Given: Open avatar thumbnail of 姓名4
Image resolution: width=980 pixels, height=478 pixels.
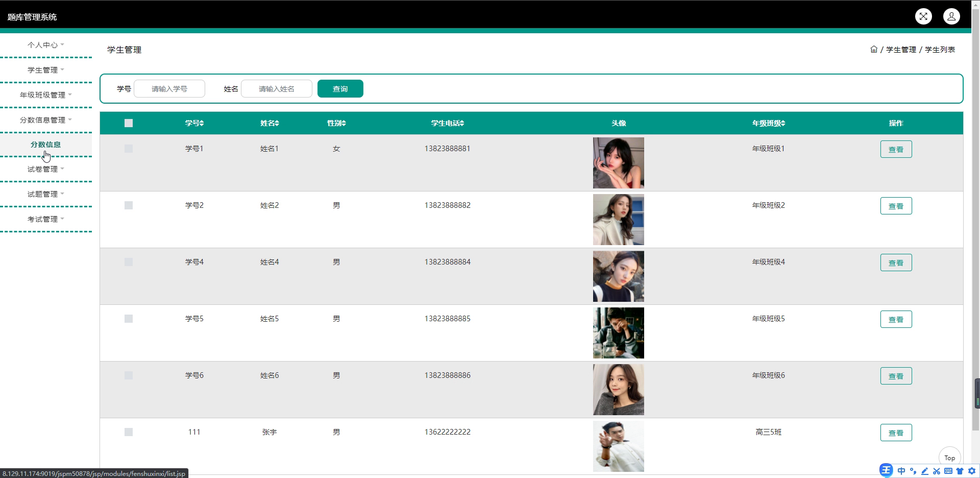Looking at the screenshot, I should [618, 276].
